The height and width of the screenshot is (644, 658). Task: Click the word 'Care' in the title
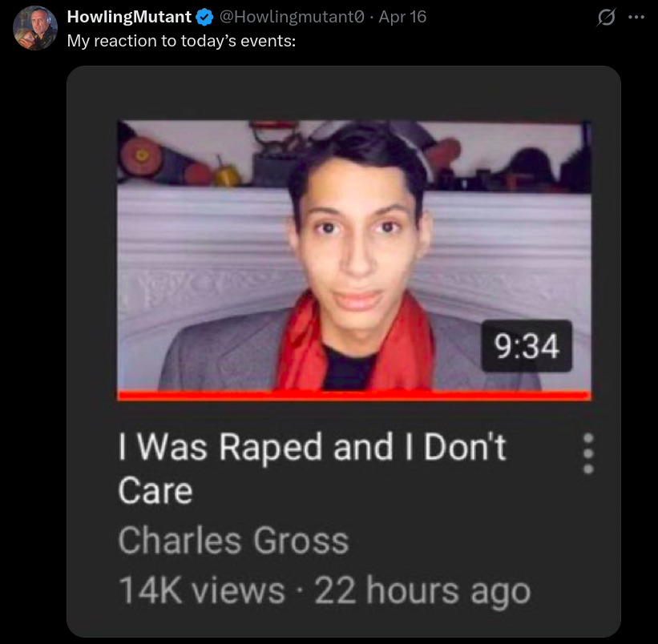click(155, 489)
